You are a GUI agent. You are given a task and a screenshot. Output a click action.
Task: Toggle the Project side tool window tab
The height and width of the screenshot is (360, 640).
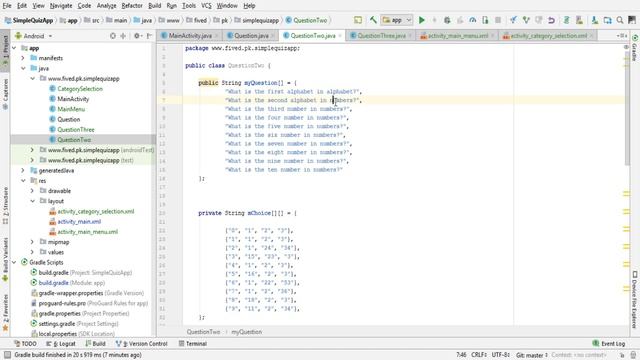(5, 50)
